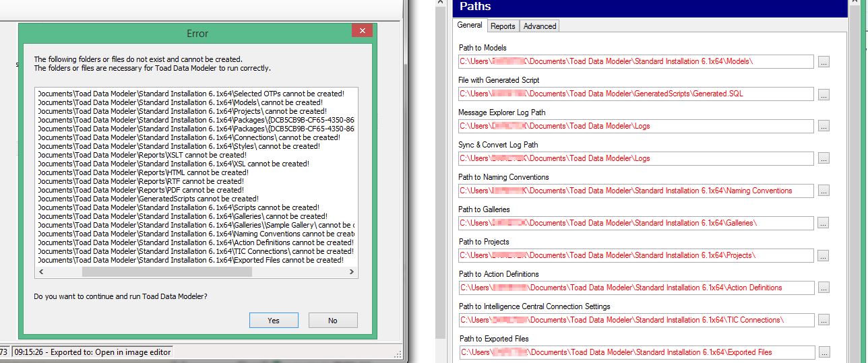Image resolution: width=868 pixels, height=363 pixels.
Task: Click the Path to Models input field
Action: coord(635,61)
